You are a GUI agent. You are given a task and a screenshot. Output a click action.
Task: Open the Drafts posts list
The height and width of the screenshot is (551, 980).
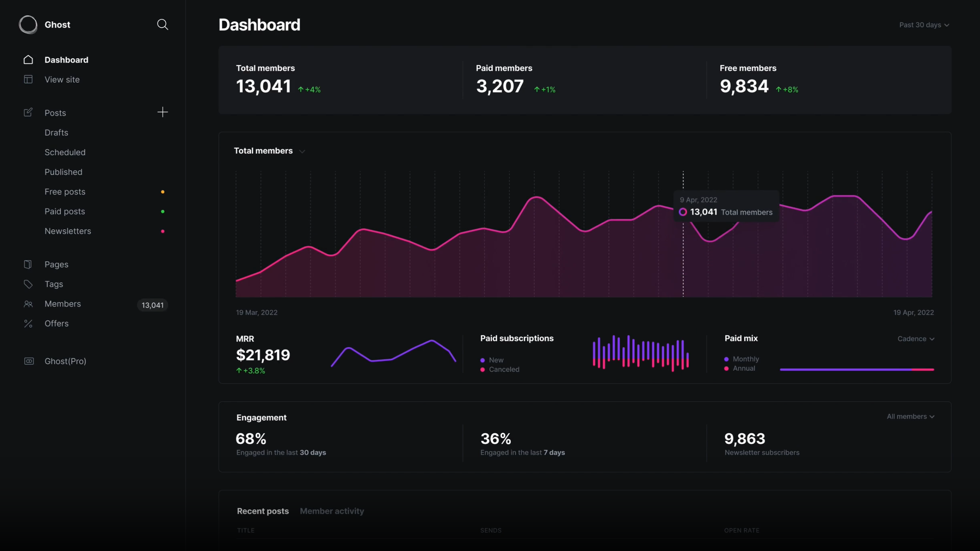56,132
